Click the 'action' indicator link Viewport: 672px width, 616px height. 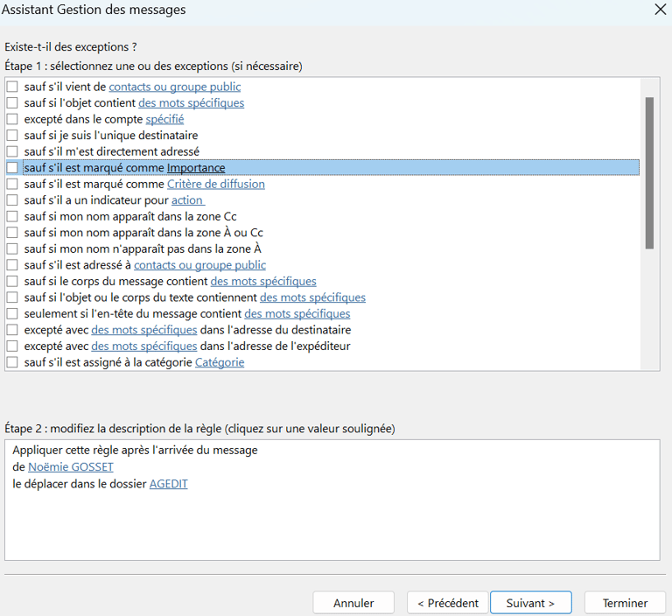click(x=187, y=200)
